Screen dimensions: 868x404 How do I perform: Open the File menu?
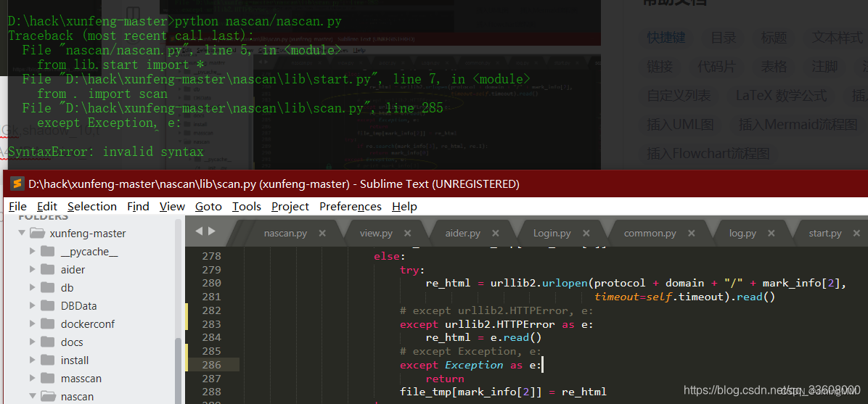click(x=17, y=207)
